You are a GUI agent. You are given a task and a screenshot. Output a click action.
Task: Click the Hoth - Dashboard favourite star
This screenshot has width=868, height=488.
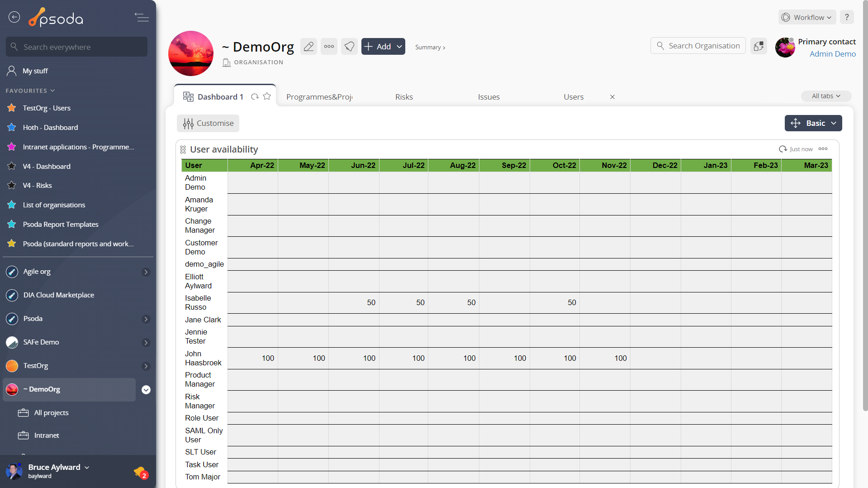point(12,127)
